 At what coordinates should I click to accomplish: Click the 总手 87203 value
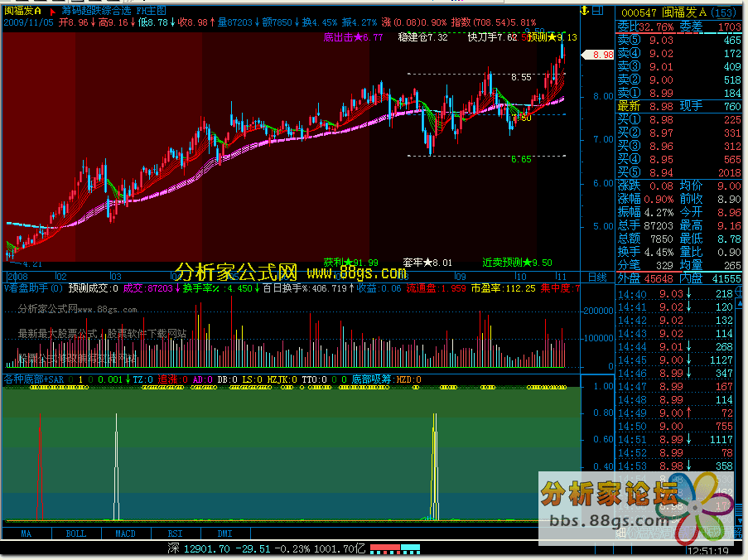pos(659,225)
